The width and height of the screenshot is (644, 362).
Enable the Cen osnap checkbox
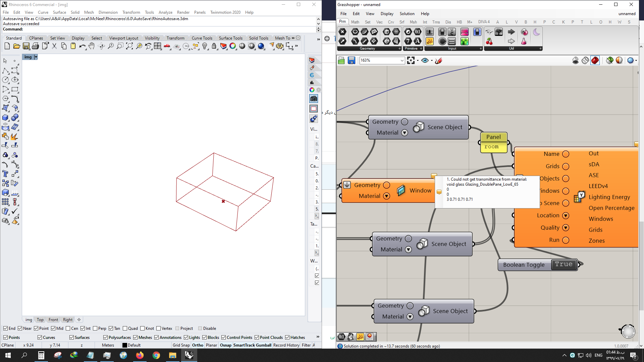pos(68,328)
